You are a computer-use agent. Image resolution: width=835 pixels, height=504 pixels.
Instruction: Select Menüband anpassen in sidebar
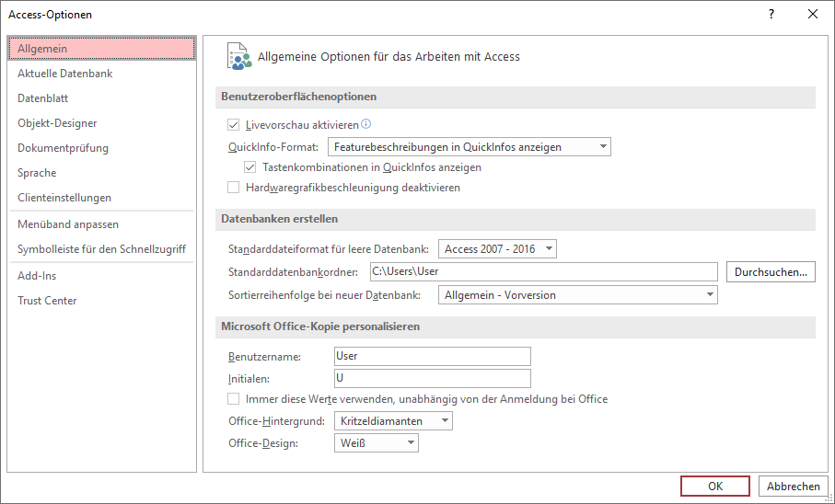coord(68,224)
